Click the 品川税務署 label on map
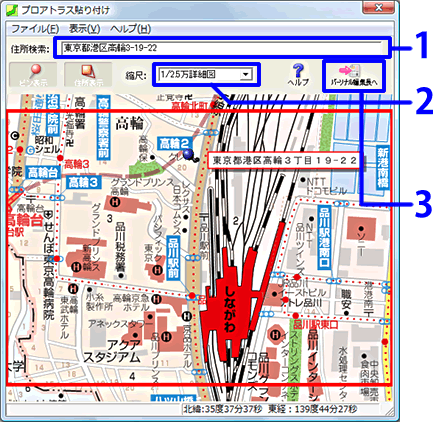The image size is (433, 422). (x=121, y=247)
